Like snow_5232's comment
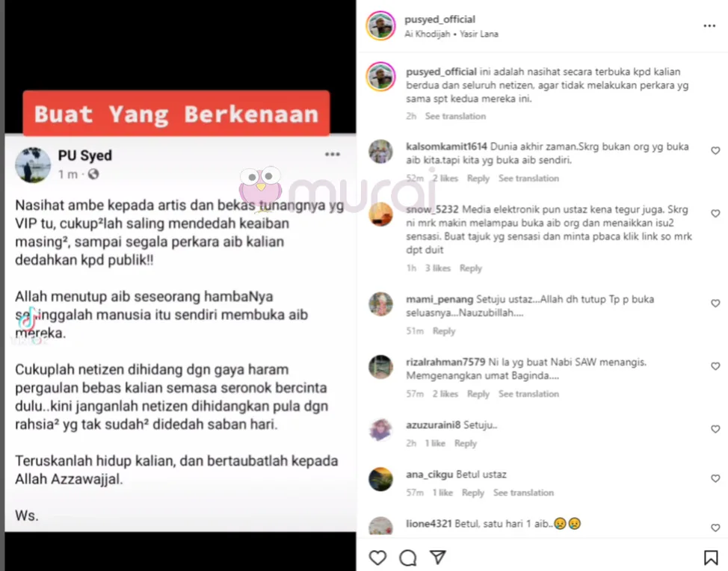 [x=715, y=213]
